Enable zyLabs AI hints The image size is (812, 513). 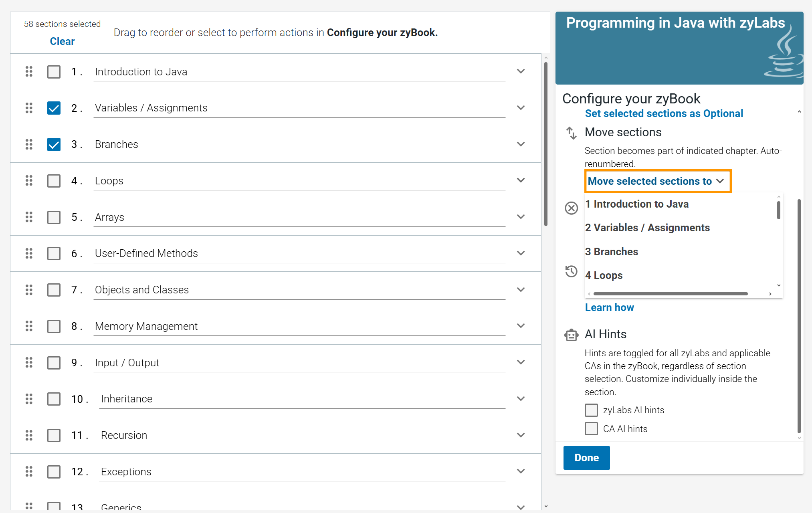click(591, 410)
